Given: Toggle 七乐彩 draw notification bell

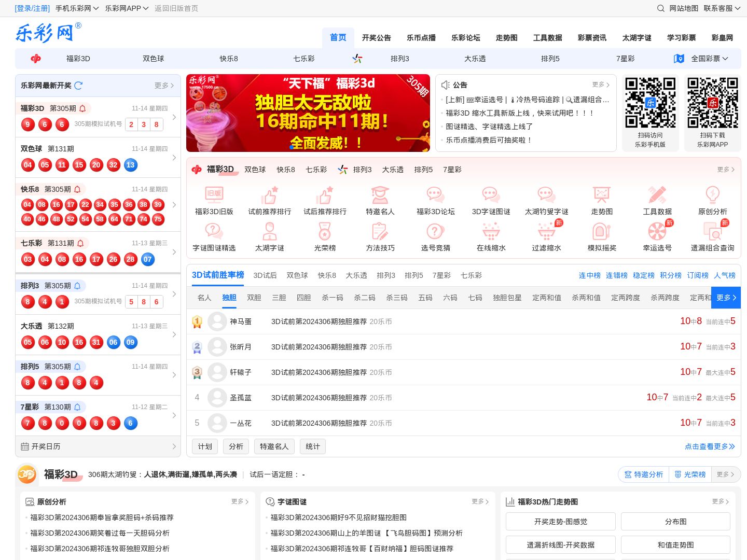Looking at the screenshot, I should coord(80,243).
